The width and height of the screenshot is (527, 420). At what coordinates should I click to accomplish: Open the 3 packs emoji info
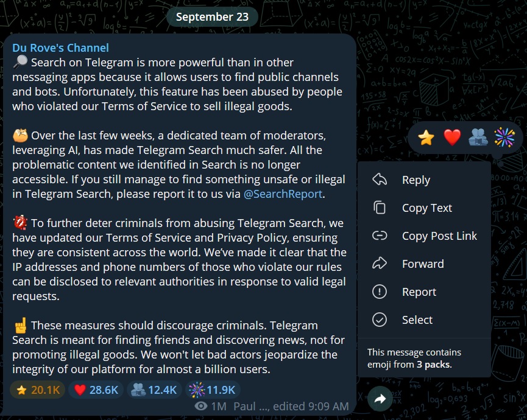[x=434, y=365]
